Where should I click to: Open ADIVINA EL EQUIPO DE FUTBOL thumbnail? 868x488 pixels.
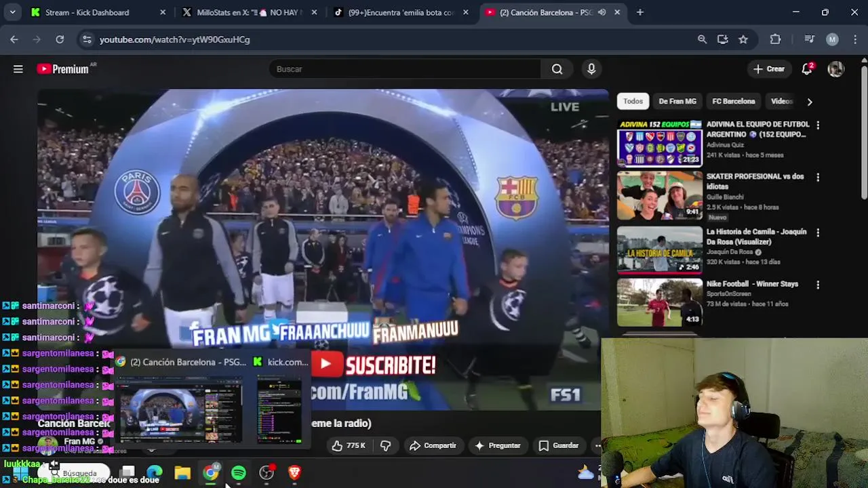(x=660, y=143)
